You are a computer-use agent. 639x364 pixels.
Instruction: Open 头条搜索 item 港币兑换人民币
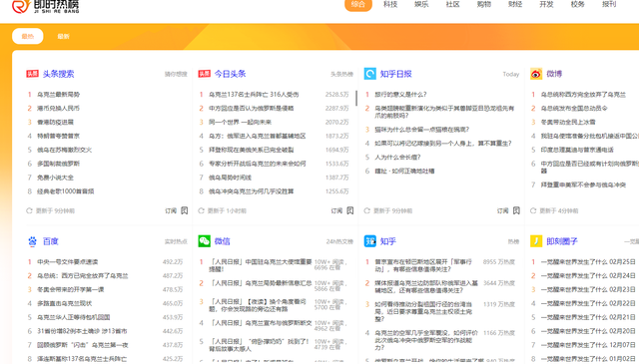[x=59, y=109]
